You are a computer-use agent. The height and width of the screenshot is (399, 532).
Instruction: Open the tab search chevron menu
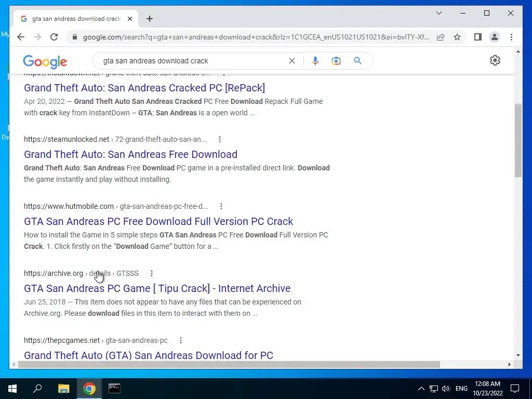tap(438, 13)
